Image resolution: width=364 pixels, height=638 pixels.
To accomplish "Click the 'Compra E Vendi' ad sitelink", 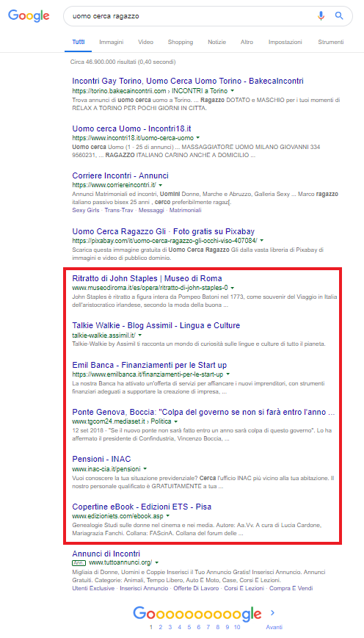I will (291, 588).
